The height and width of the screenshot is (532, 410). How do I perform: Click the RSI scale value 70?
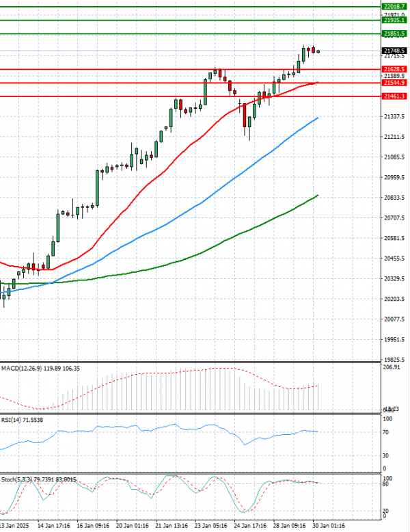point(385,432)
